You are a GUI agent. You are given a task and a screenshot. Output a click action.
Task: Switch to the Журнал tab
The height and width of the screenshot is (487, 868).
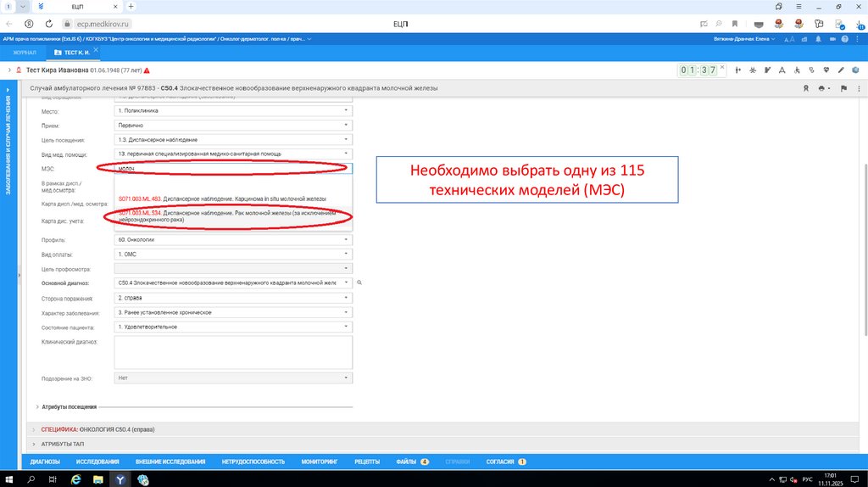(x=25, y=53)
